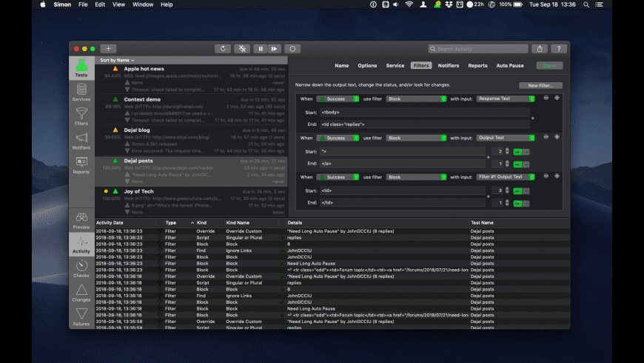Open macOS Spotlight search icon
Image resolution: width=644 pixels, height=363 pixels.
pyautogui.click(x=586, y=4)
